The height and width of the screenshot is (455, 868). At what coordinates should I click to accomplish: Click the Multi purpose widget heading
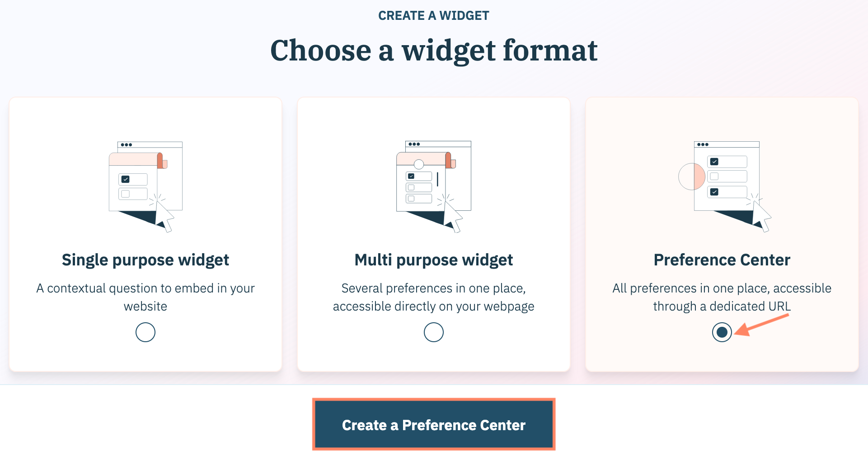(x=434, y=260)
